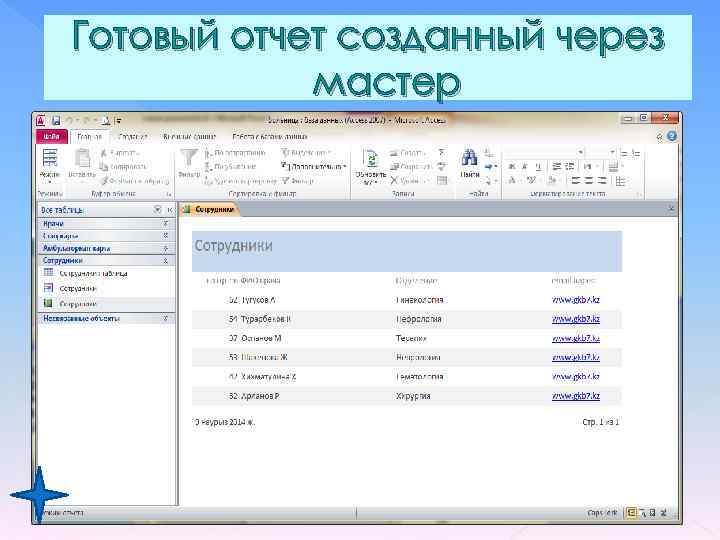Screen dimensions: 720x540
Task: Toggle align text left
Action: pyautogui.click(x=576, y=180)
